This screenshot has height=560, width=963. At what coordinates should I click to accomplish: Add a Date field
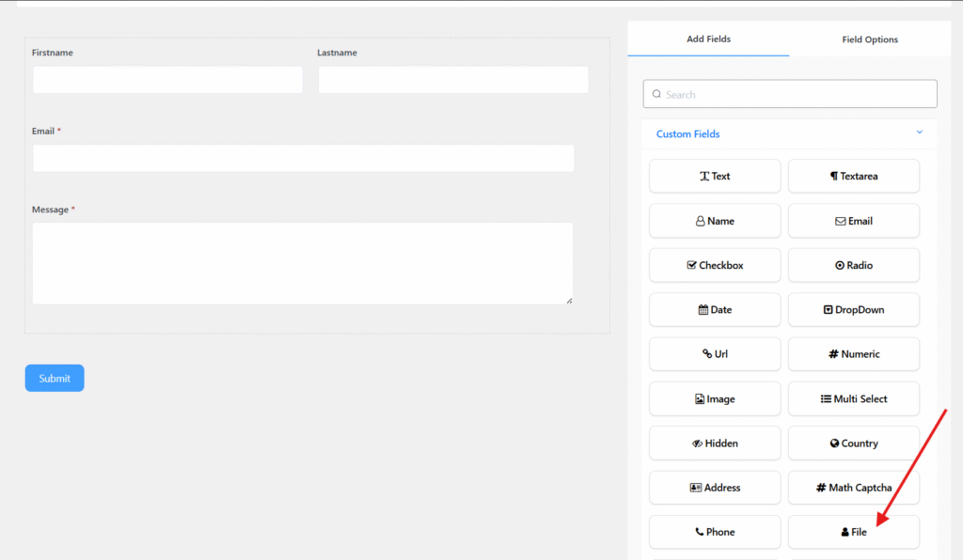(x=715, y=310)
